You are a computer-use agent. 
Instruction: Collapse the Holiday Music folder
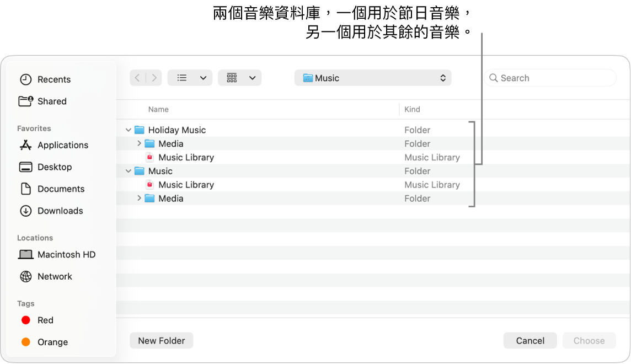click(129, 130)
